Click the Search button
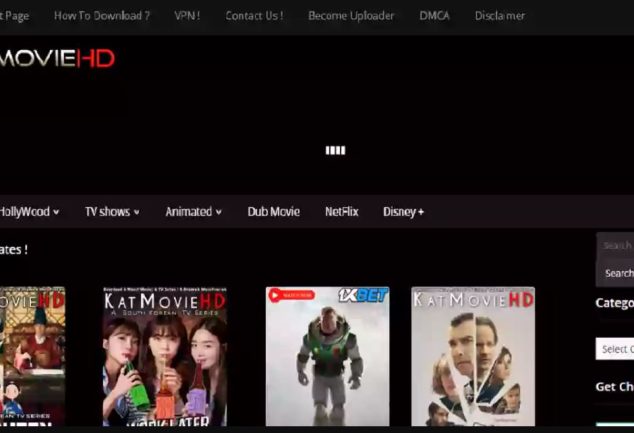Screen dimensions: 634x433 [x=615, y=273]
